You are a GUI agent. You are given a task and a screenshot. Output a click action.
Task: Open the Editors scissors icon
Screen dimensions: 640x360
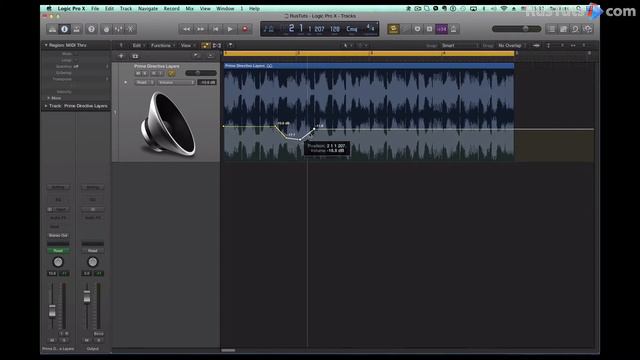pos(130,29)
